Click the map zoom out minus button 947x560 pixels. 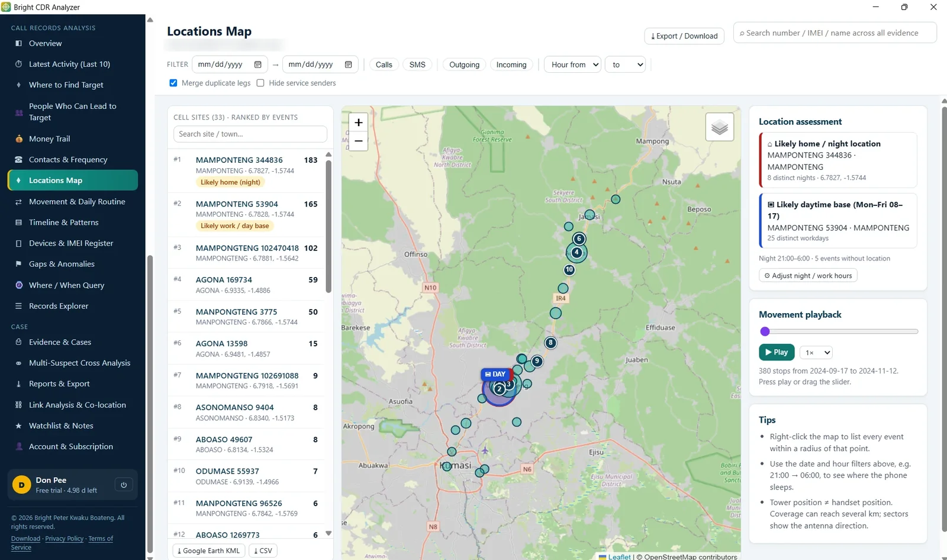(x=359, y=141)
